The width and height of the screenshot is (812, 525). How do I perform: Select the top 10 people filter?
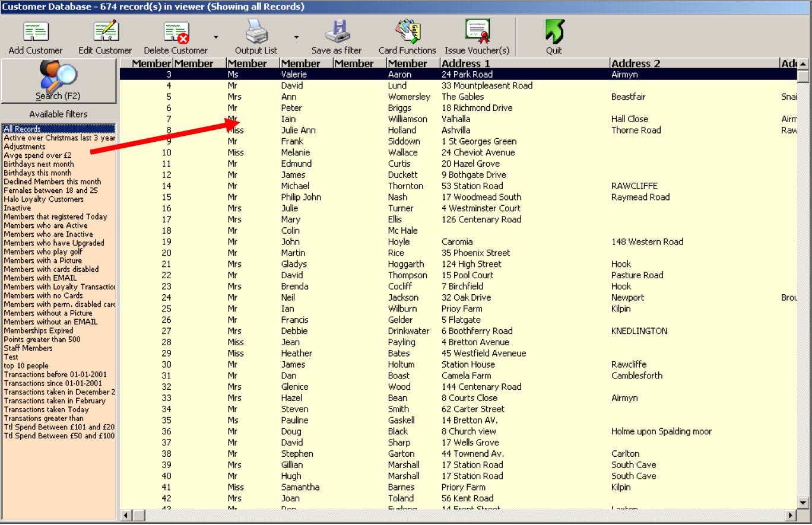(x=26, y=366)
